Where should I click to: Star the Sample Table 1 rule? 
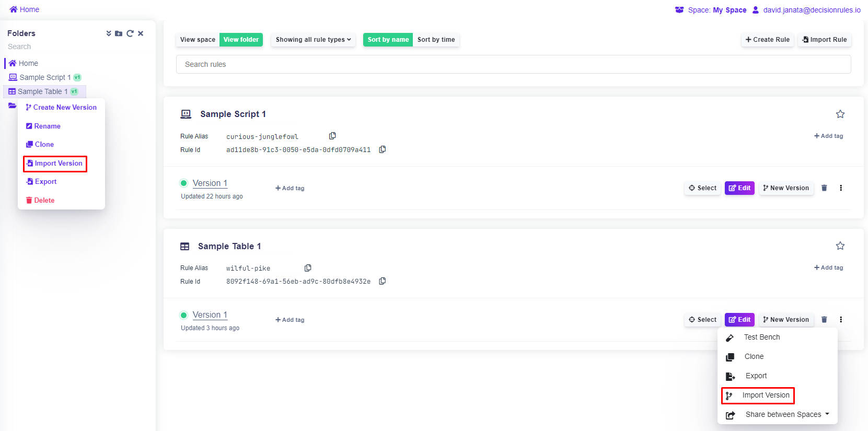pos(840,246)
